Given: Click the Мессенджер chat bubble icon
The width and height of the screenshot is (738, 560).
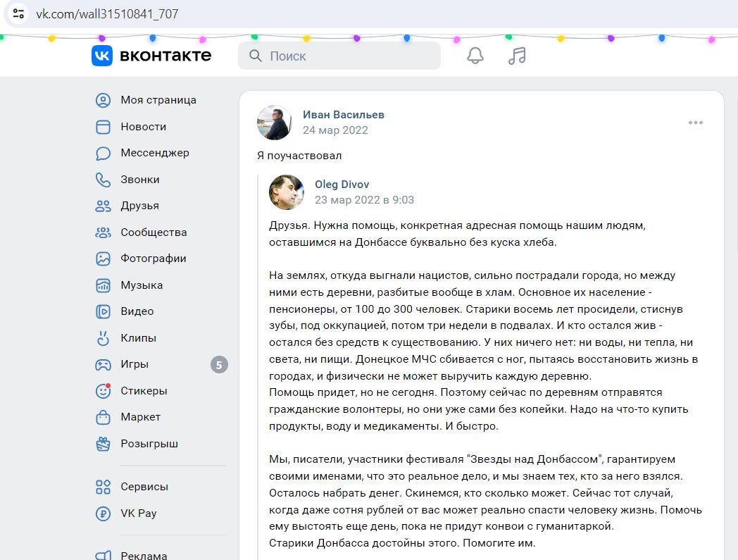Looking at the screenshot, I should (x=103, y=153).
